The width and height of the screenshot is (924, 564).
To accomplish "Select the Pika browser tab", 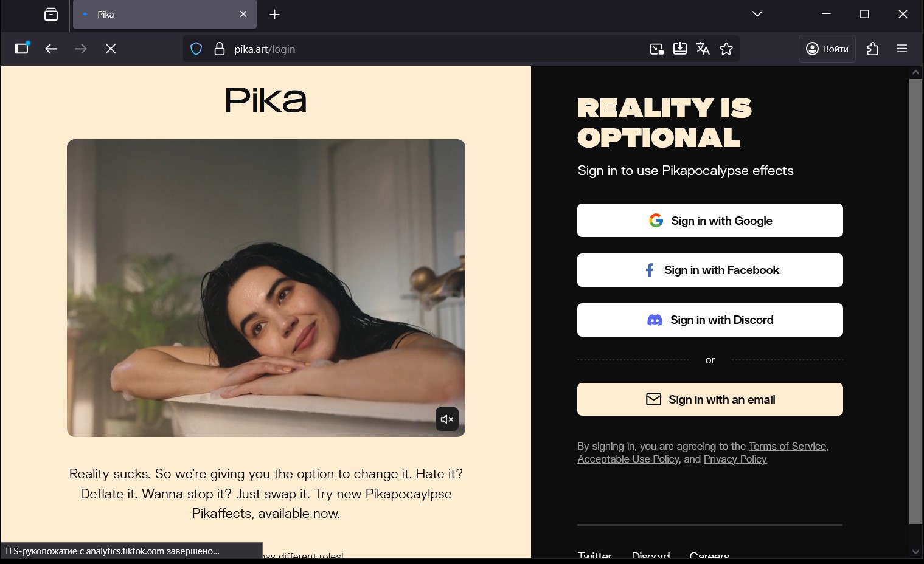I will click(158, 15).
